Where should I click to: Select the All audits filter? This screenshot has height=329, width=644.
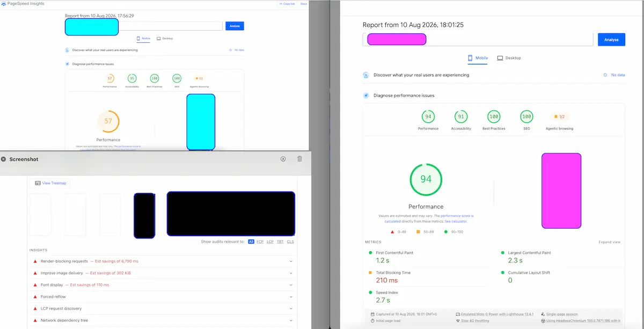coord(251,242)
